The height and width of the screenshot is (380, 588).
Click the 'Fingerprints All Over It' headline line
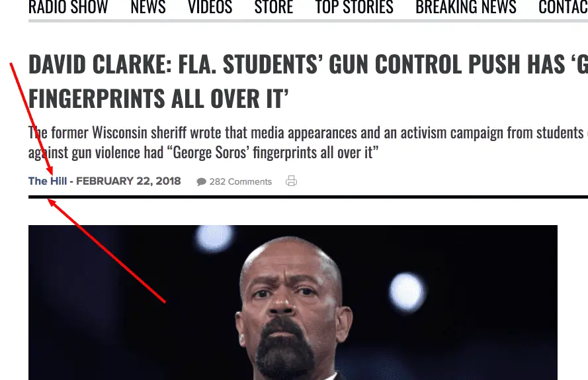pos(159,99)
